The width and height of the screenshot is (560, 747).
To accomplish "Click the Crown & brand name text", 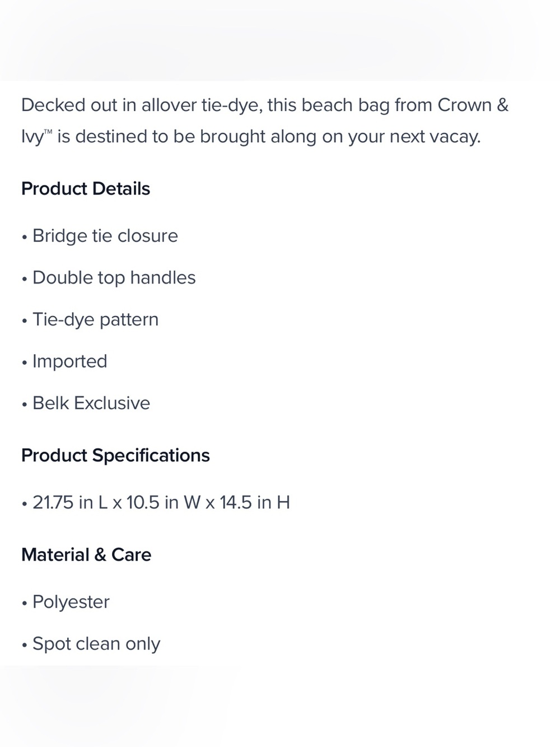I will pyautogui.click(x=473, y=105).
